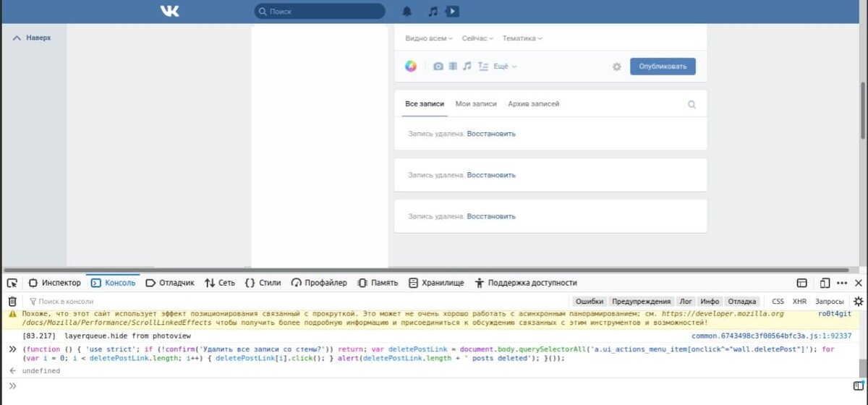Expand the Ещё attachments dropdown
The width and height of the screenshot is (868, 405).
pyautogui.click(x=505, y=67)
